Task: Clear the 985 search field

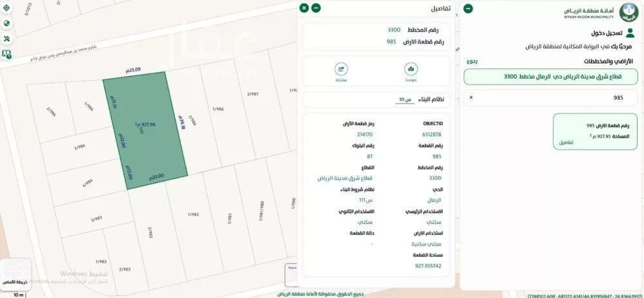Action: click(x=471, y=98)
